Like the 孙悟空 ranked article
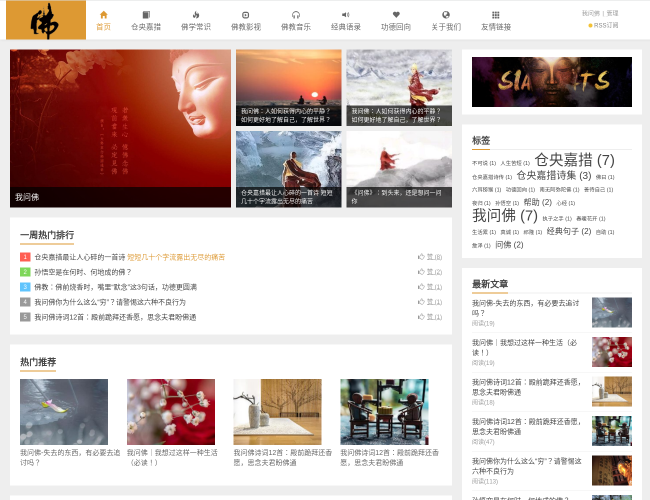 pyautogui.click(x=422, y=272)
